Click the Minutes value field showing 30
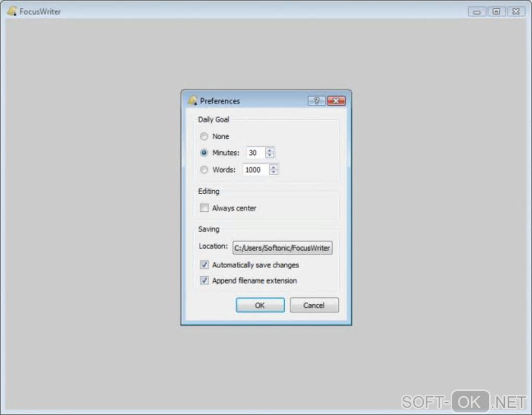 256,153
